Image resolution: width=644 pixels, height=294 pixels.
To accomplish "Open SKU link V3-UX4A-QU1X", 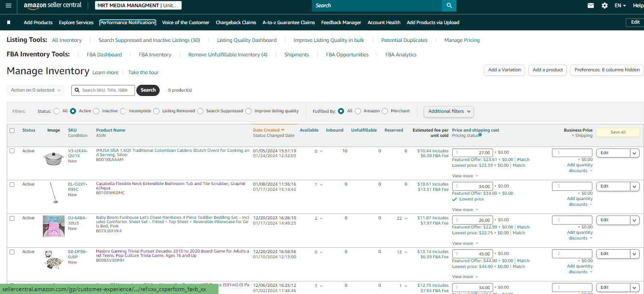I will click(78, 153).
